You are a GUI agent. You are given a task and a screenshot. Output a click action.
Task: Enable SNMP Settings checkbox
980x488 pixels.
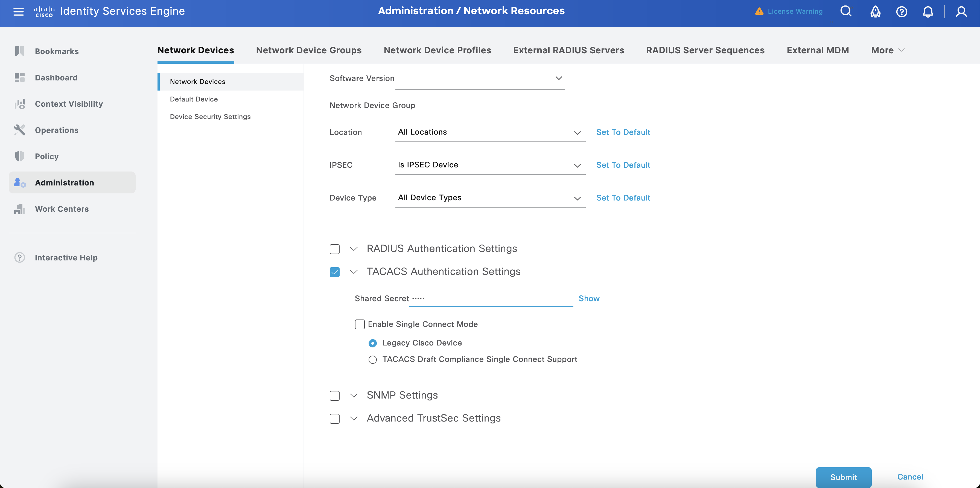[334, 396]
